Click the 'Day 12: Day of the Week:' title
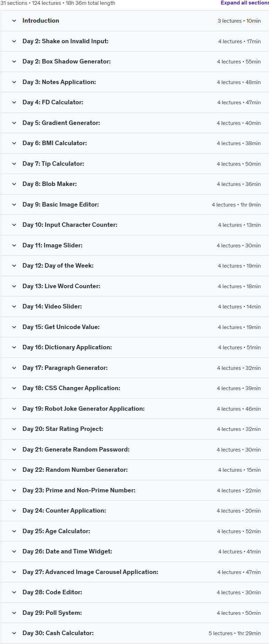This screenshot has width=269, height=644. click(58, 266)
